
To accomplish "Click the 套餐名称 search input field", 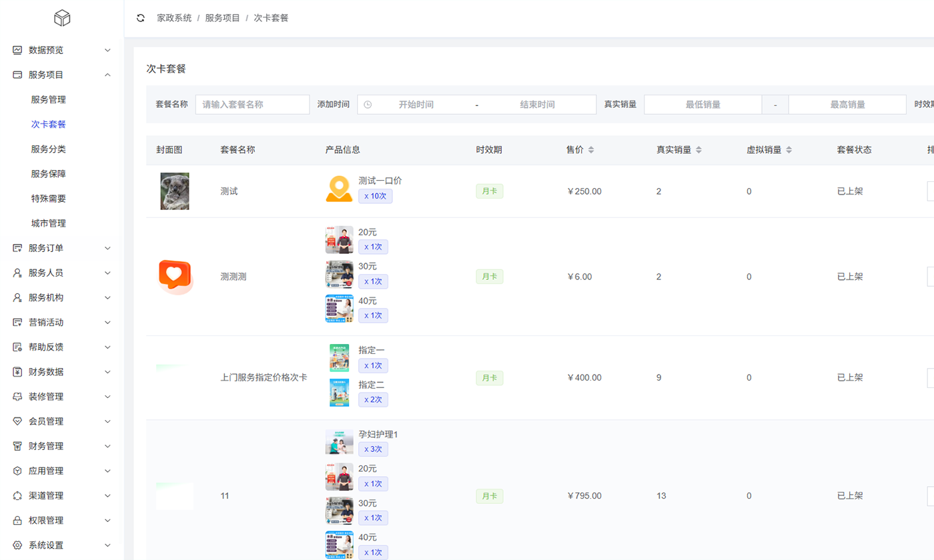I will [252, 105].
